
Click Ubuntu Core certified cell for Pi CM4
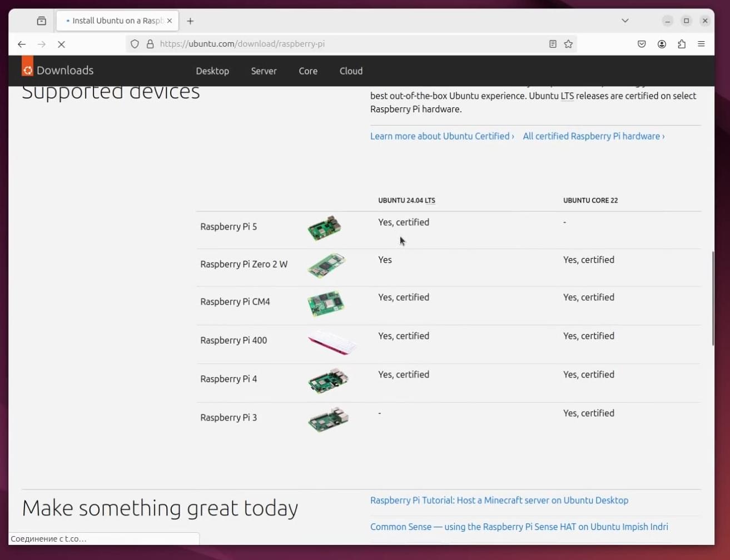pos(589,298)
